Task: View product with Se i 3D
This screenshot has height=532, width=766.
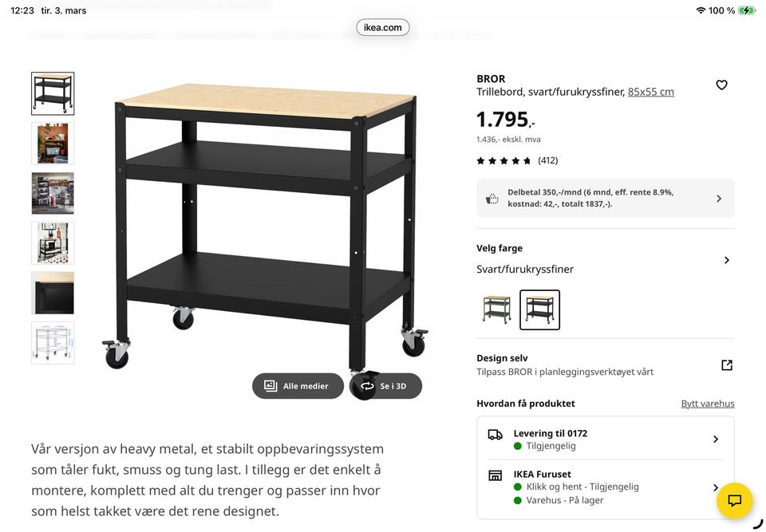Action: pyautogui.click(x=385, y=386)
